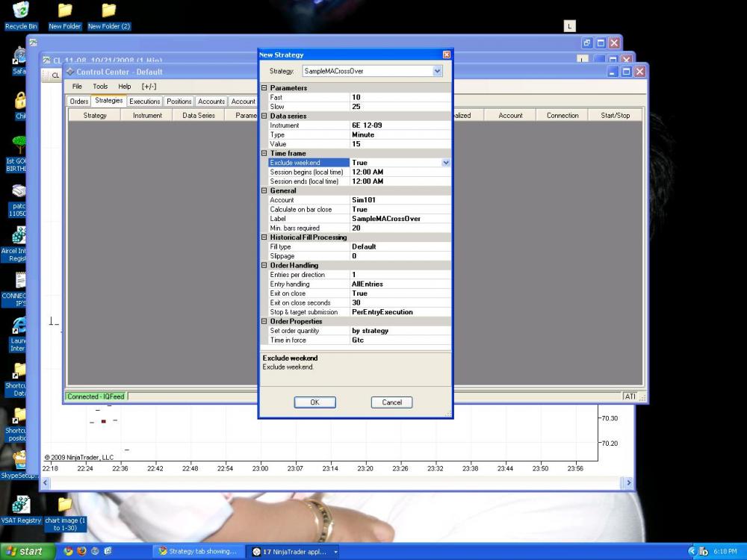This screenshot has height=560, width=747.
Task: Open the Recycle Bin desktop icon
Action: tap(20, 15)
